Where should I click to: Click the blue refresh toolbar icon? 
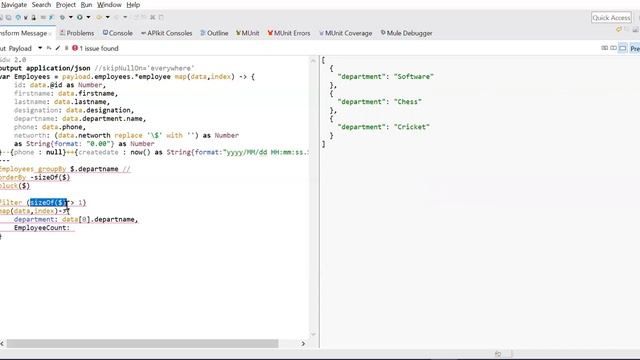18,17
